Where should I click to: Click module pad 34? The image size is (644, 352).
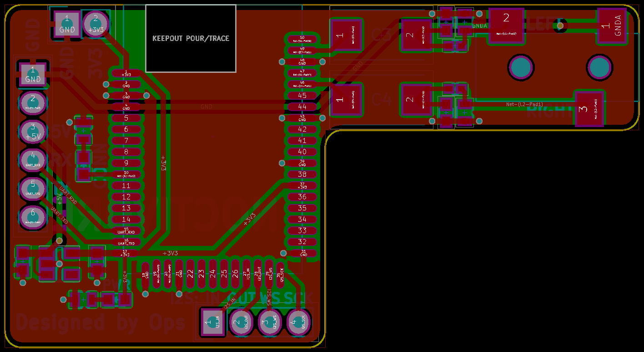tap(302, 219)
